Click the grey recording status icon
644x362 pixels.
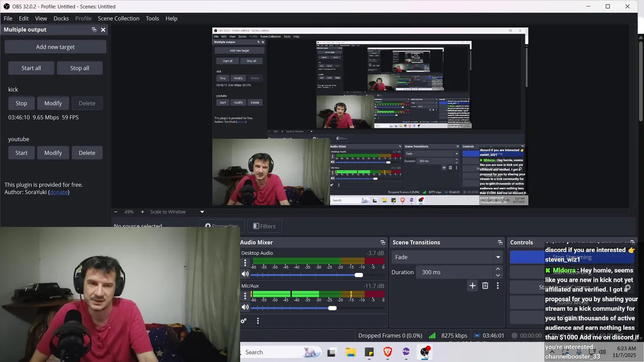pyautogui.click(x=514, y=335)
